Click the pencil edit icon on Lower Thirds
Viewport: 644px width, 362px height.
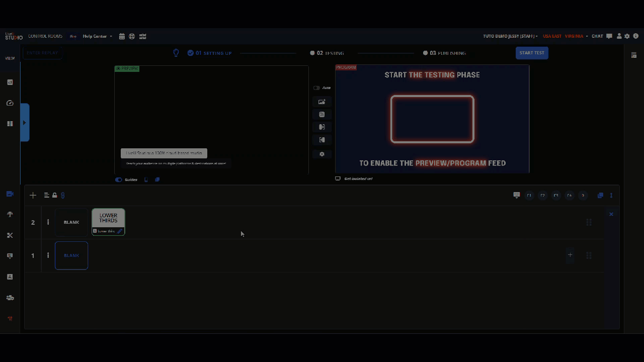coord(120,231)
